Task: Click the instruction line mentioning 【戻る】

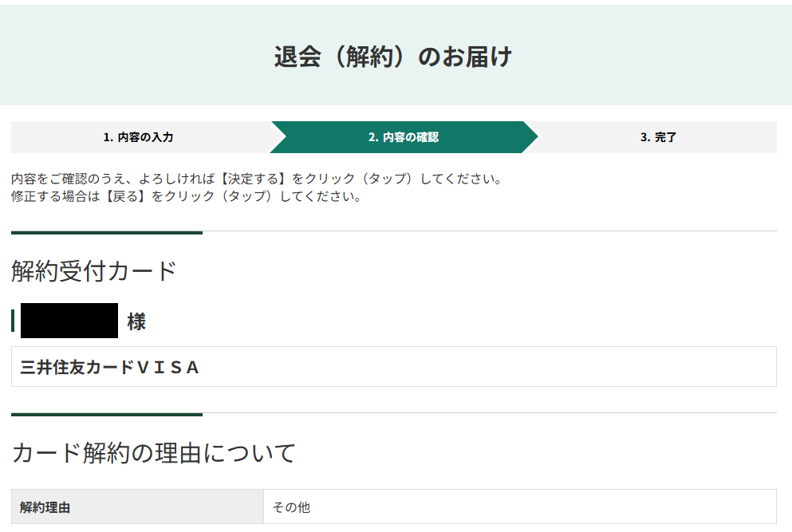Action: point(186,196)
